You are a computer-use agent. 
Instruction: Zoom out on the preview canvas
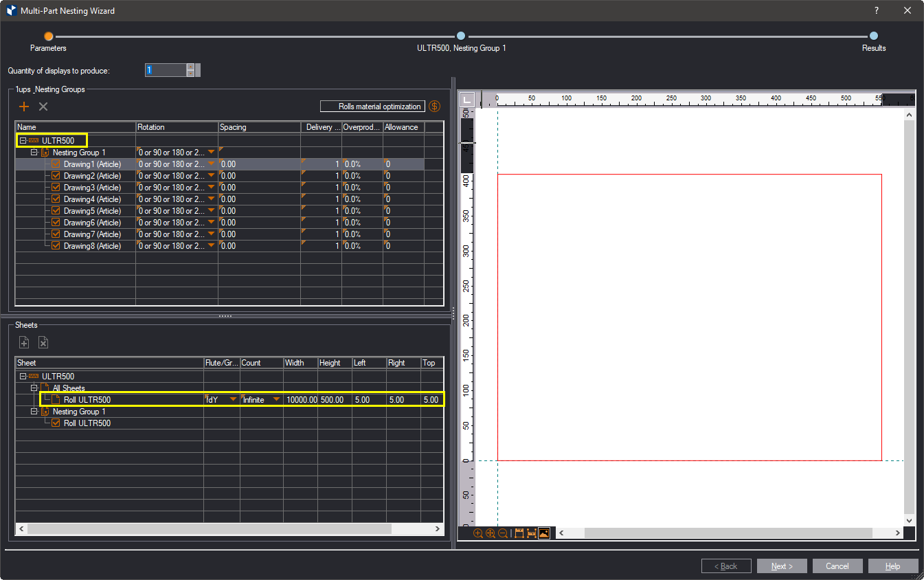503,533
